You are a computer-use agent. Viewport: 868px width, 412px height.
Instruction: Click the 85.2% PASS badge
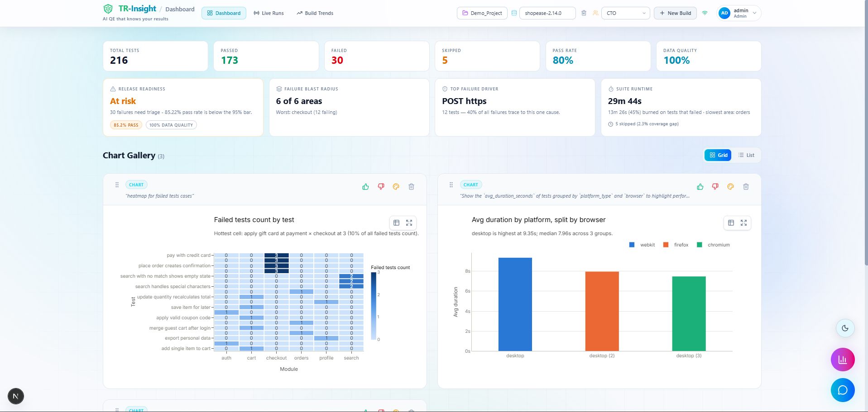click(126, 125)
